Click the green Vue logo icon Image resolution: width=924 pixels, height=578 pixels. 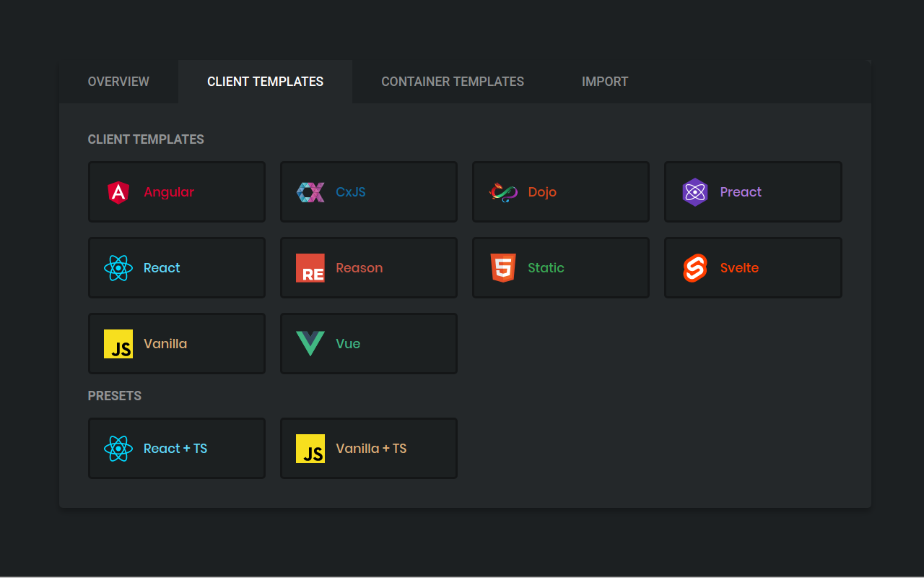pyautogui.click(x=310, y=344)
